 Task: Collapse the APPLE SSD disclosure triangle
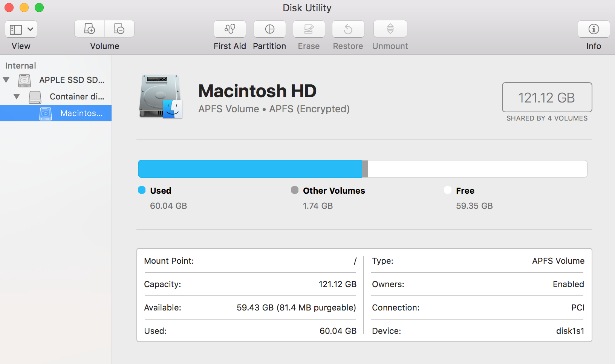click(6, 80)
